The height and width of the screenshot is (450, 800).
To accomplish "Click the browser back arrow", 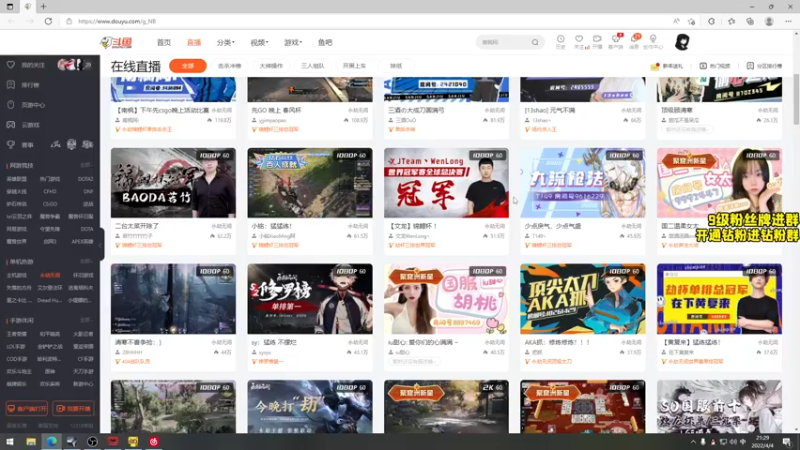I will [12, 21].
